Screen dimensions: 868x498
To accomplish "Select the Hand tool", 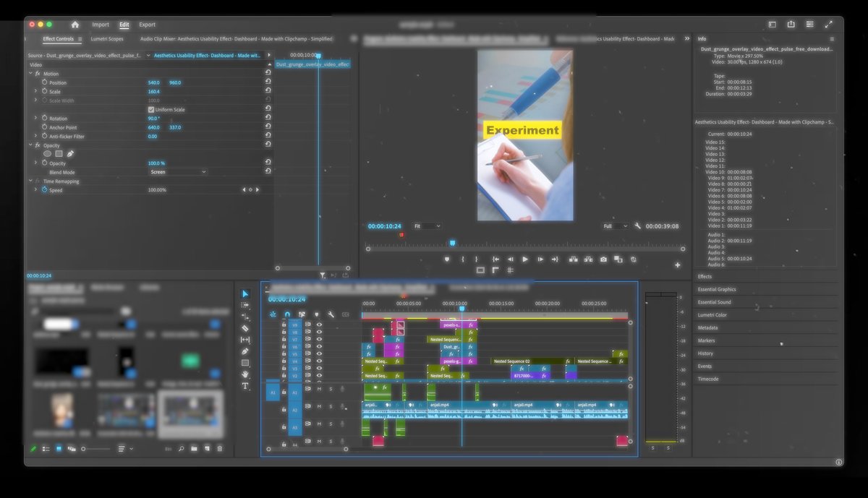I will [245, 374].
